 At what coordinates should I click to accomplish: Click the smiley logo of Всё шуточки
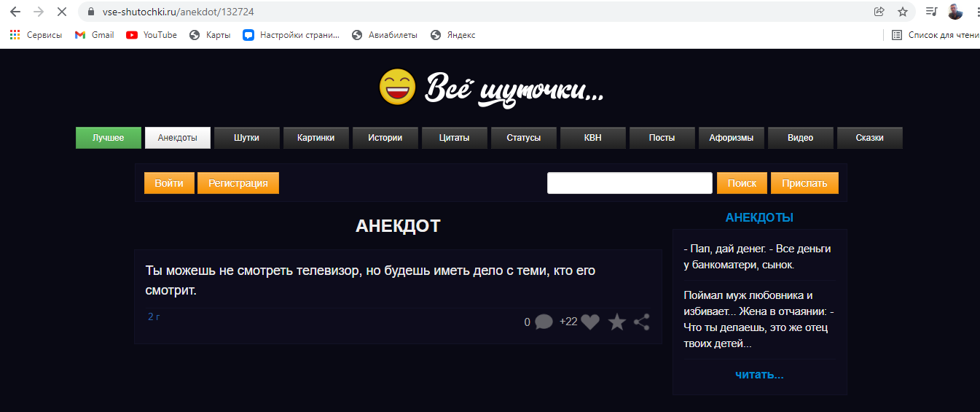[x=397, y=87]
